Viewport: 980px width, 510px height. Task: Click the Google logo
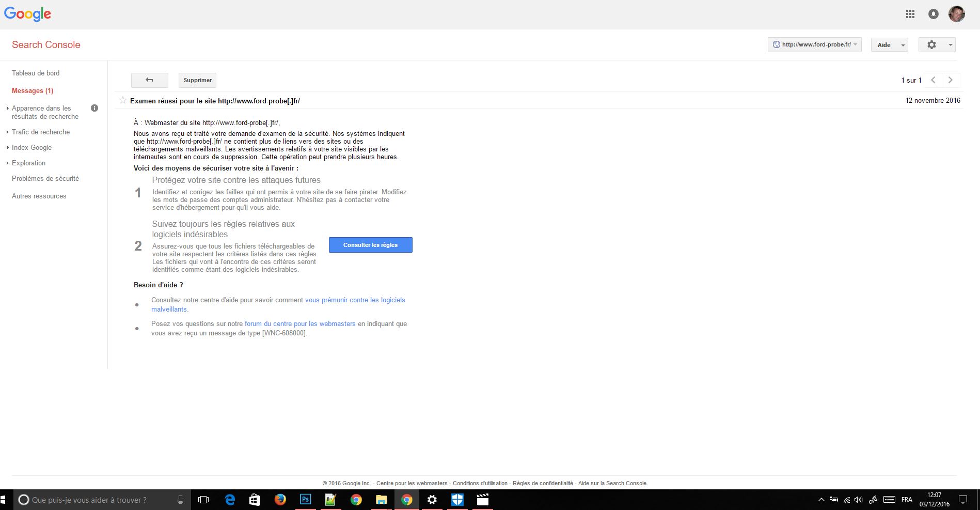(27, 14)
